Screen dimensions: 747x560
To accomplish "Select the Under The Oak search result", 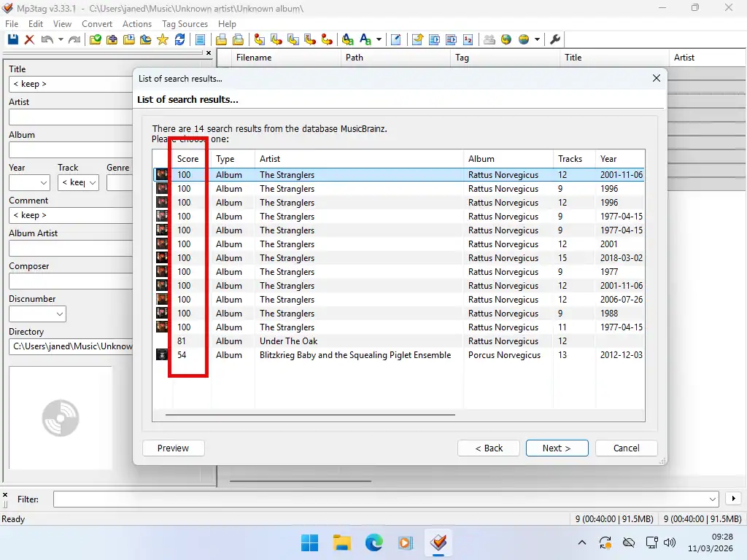I will tap(288, 341).
